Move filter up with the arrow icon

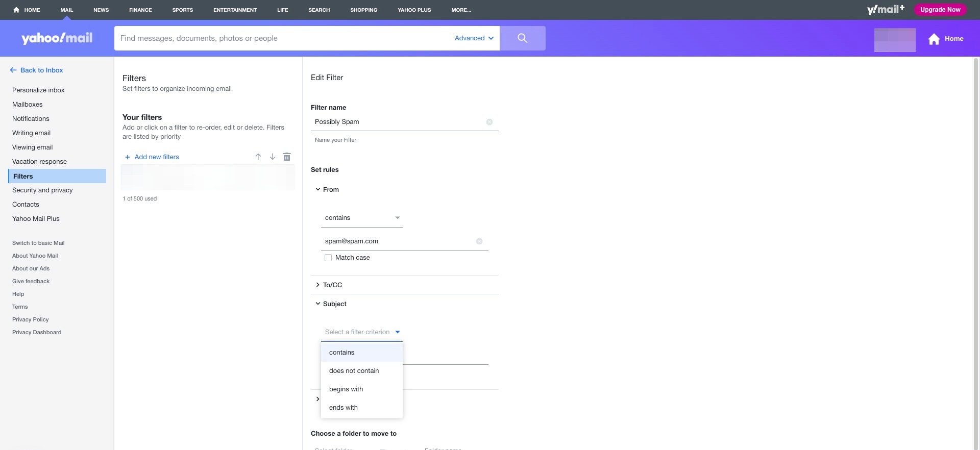258,157
